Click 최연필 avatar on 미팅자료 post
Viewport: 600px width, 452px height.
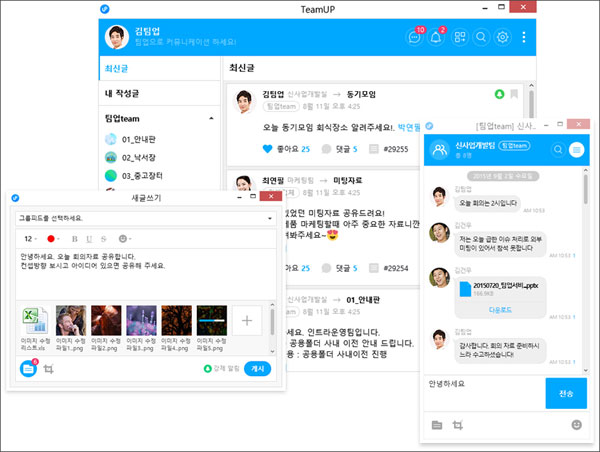click(245, 183)
